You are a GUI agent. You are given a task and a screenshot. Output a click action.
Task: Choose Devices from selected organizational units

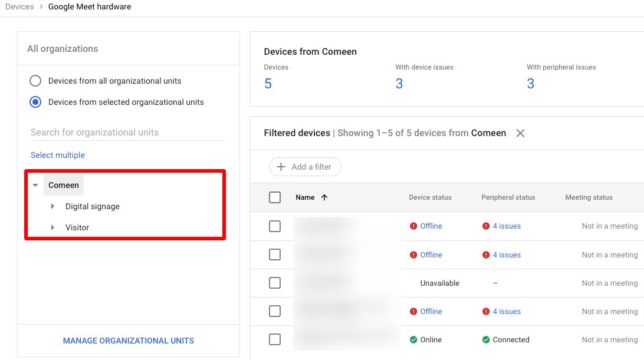point(35,102)
